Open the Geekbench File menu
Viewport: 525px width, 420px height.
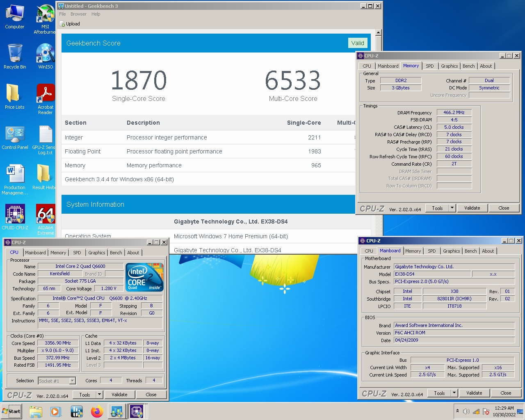(x=62, y=14)
